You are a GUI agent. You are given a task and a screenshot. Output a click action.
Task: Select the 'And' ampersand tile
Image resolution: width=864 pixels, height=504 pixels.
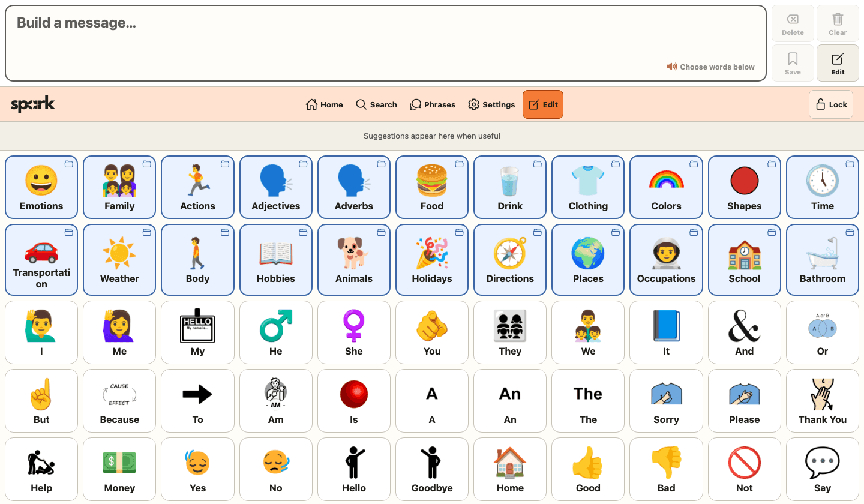pos(745,332)
